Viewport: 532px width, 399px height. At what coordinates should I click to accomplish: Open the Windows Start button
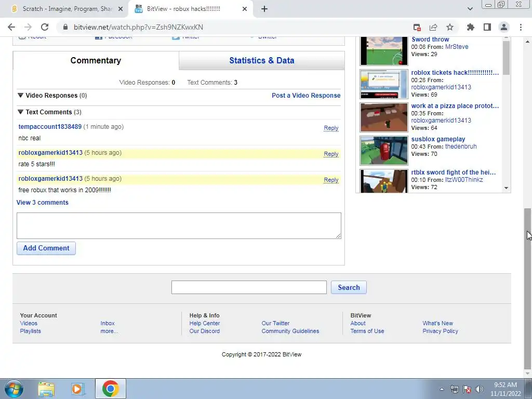(x=14, y=389)
